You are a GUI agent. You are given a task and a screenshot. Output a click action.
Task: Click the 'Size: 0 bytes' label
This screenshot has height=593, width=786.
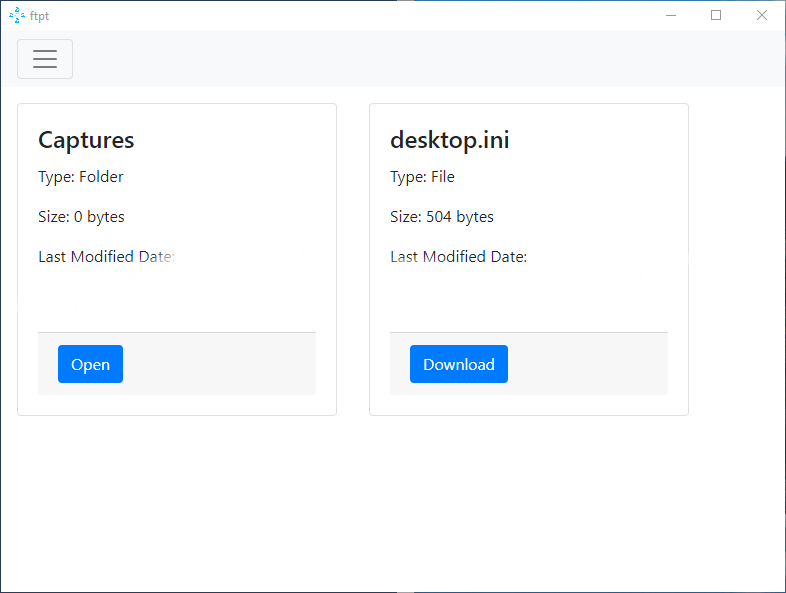pos(81,217)
